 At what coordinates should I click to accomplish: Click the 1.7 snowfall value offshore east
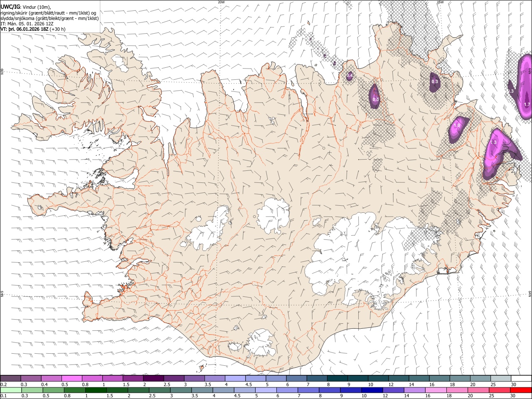click(x=527, y=105)
